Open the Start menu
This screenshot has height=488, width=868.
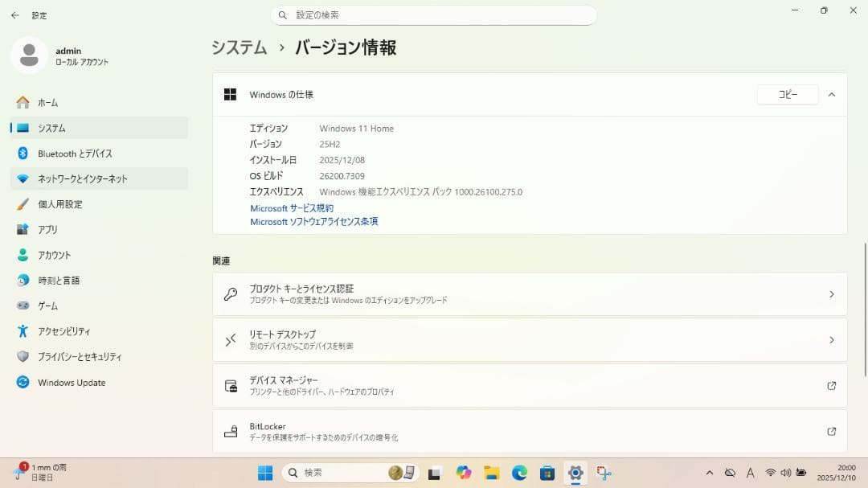[265, 473]
